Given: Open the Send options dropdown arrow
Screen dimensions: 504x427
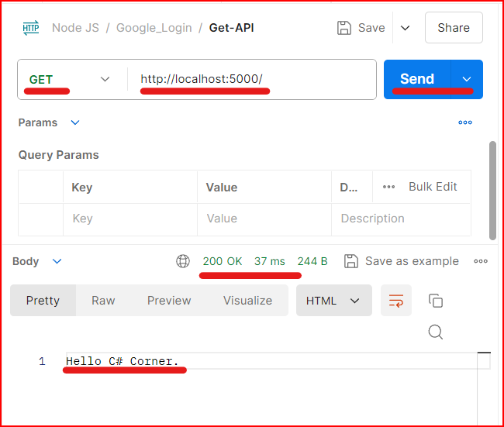Looking at the screenshot, I should [467, 79].
